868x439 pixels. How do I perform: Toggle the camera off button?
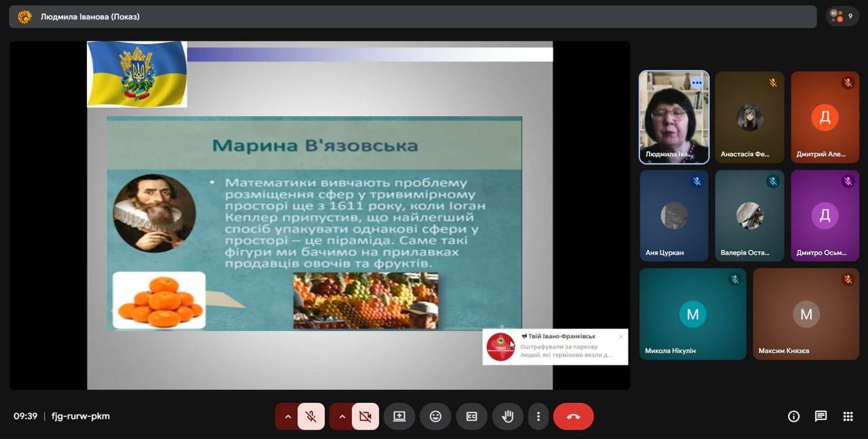click(x=365, y=417)
